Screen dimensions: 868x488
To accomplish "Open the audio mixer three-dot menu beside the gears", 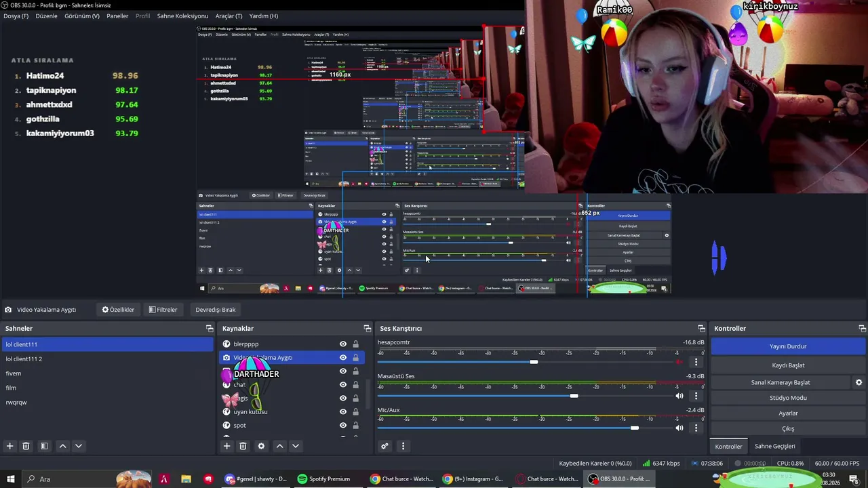I will 403,446.
